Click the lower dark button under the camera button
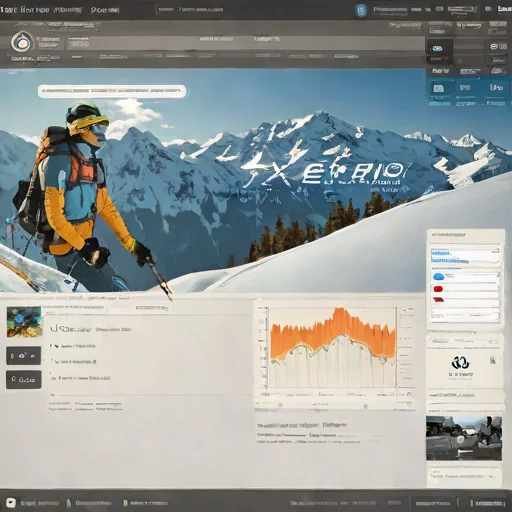The image size is (512, 512). pos(23,380)
